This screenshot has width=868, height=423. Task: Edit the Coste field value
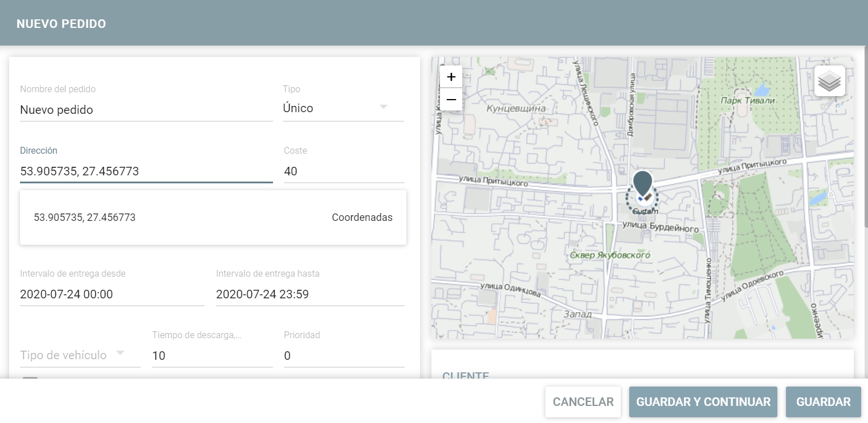[344, 171]
